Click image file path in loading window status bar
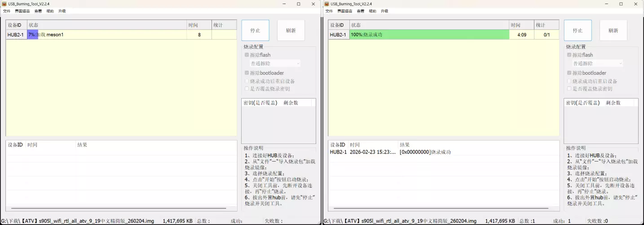Image resolution: width=644 pixels, height=225 pixels. point(78,221)
